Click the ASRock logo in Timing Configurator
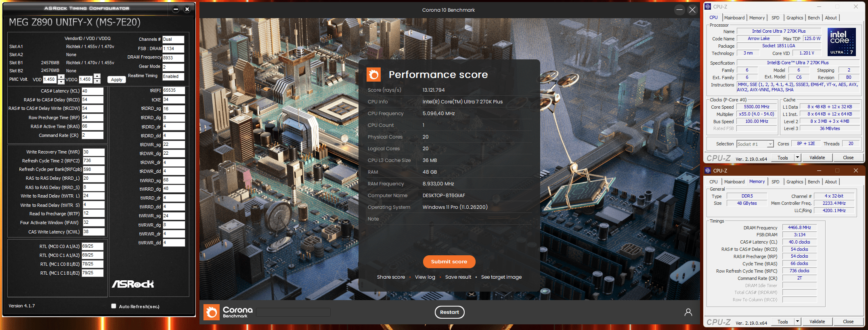Screen dimensions: 868x330 point(133,284)
